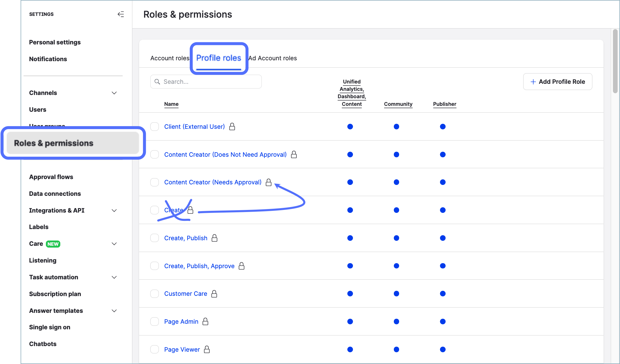Click lock icon next to Customer Care
Viewport: 620px width, 364px height.
(x=214, y=294)
